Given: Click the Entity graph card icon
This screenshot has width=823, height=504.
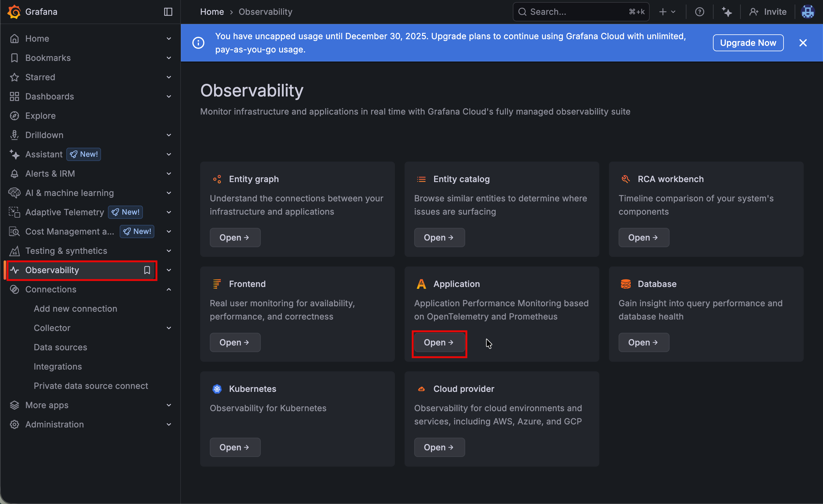Looking at the screenshot, I should point(217,179).
